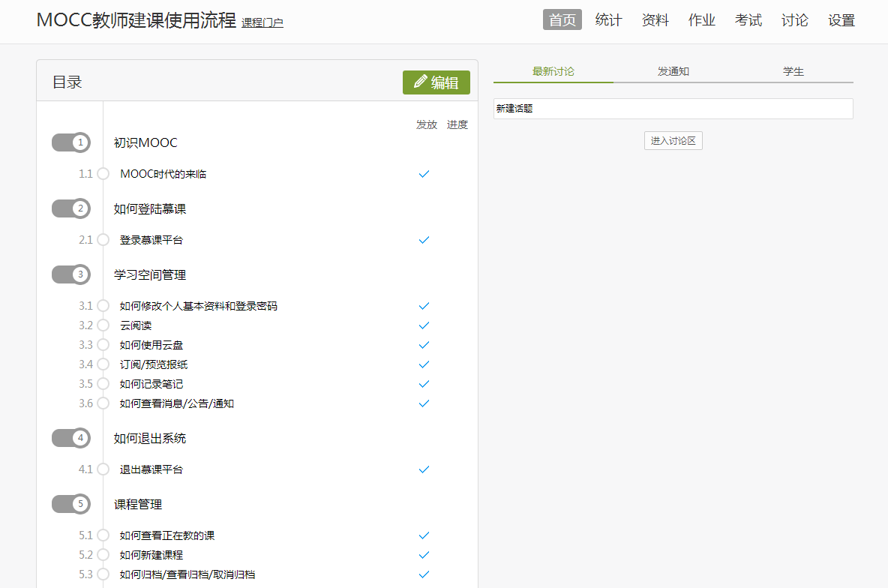This screenshot has width=888, height=588.
Task: Open lesson 订阅/预览报纸
Action: tap(154, 364)
